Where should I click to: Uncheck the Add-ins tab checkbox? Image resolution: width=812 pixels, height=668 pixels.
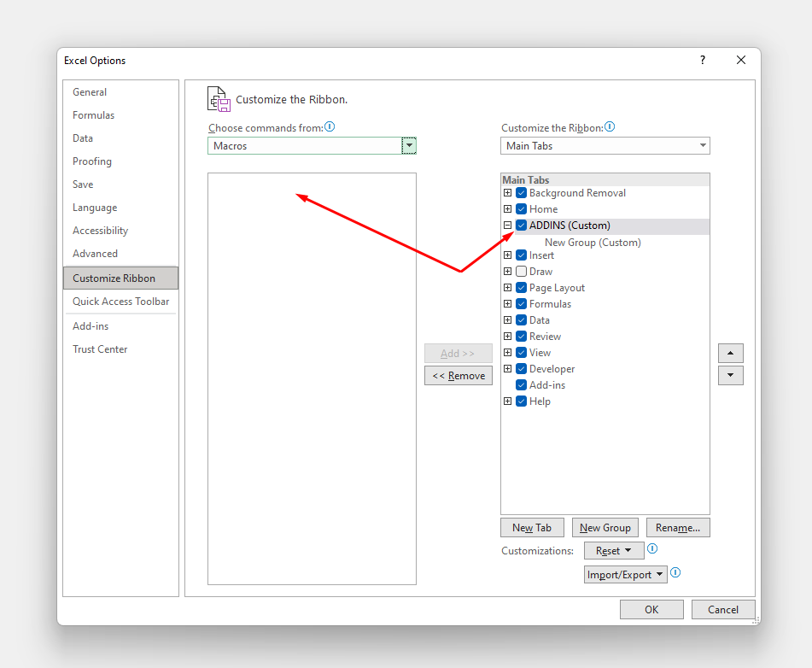pos(522,385)
